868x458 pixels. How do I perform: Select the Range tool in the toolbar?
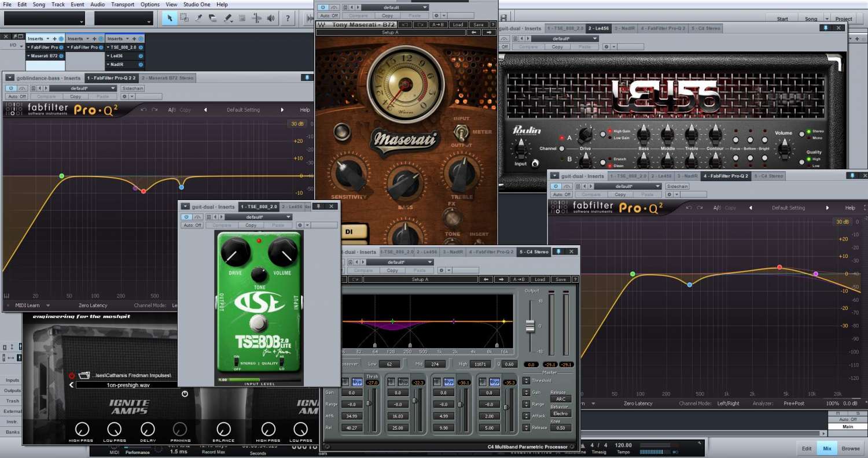(x=184, y=19)
